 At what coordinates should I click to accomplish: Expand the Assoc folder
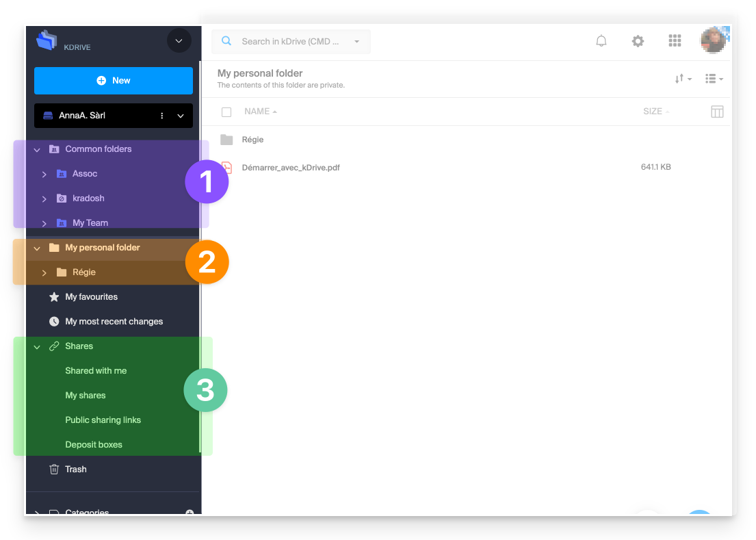pyautogui.click(x=44, y=173)
